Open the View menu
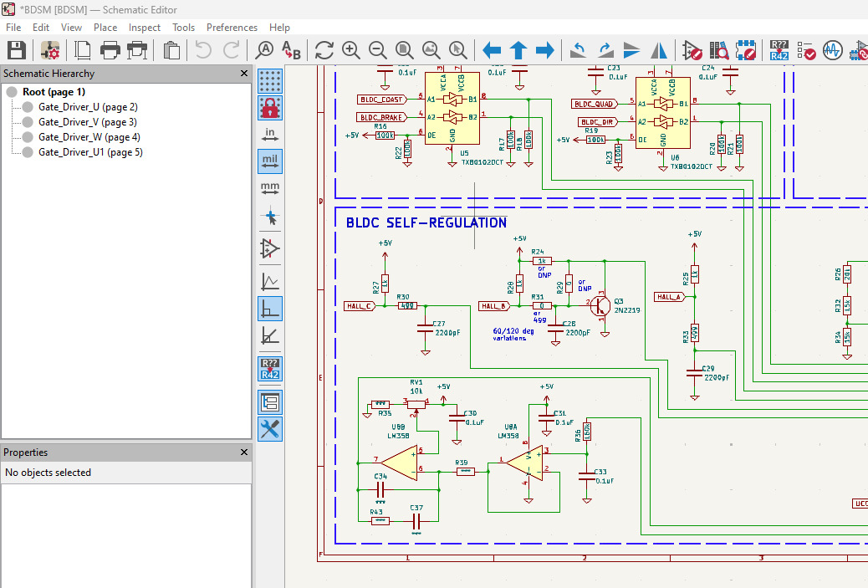 pyautogui.click(x=71, y=27)
